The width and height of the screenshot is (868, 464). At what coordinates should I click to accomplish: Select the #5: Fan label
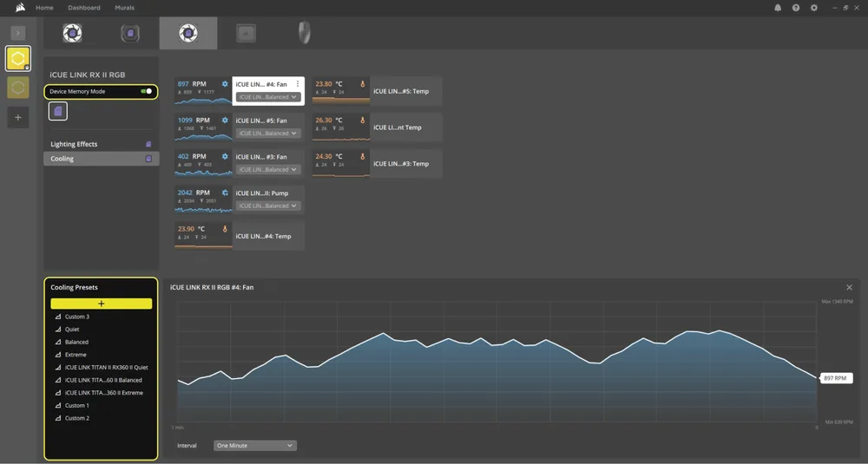(261, 121)
